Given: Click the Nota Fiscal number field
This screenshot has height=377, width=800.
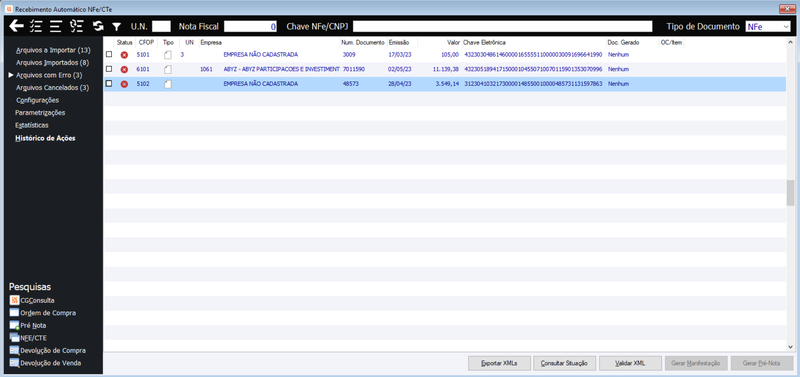Looking at the screenshot, I should click(251, 27).
